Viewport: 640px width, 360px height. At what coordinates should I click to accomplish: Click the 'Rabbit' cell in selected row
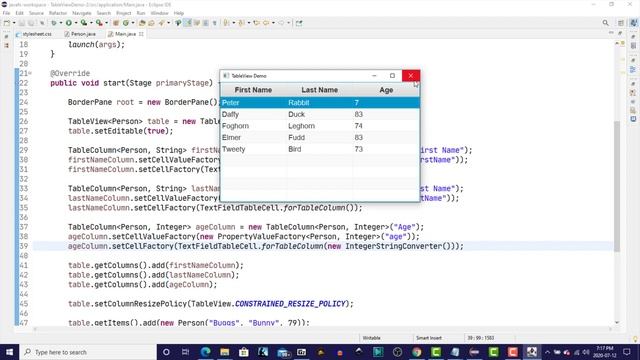click(x=320, y=102)
